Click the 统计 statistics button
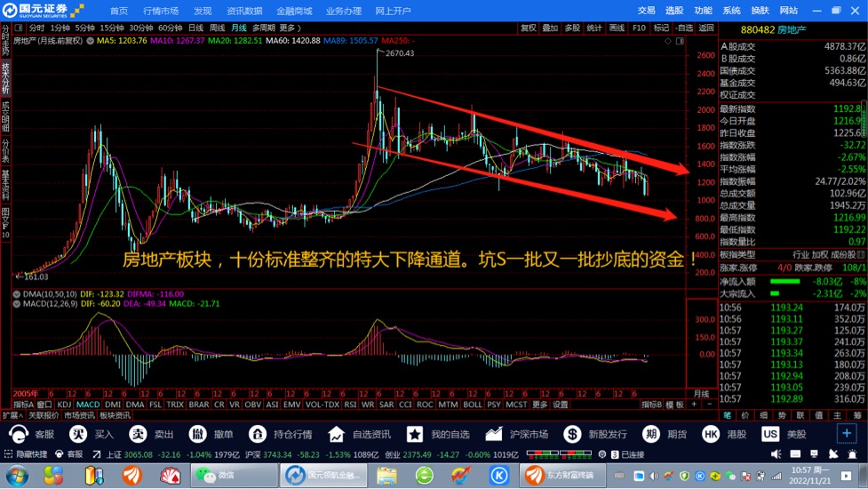Viewport: 868px width, 489px height. point(594,28)
